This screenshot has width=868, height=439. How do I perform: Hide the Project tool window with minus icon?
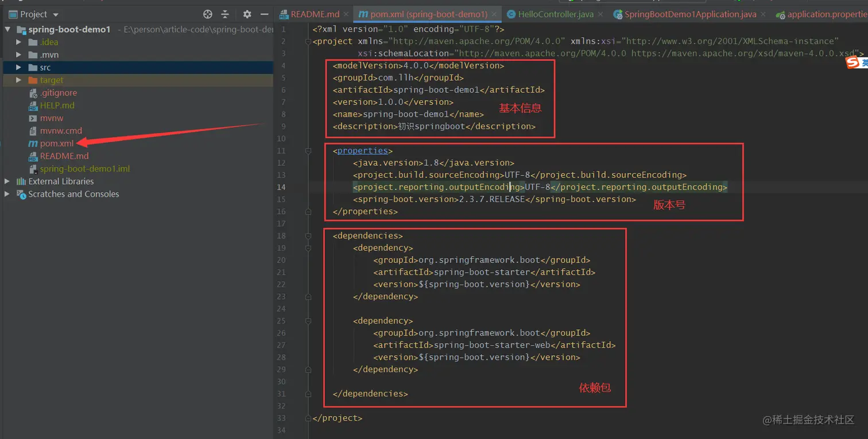pos(264,14)
